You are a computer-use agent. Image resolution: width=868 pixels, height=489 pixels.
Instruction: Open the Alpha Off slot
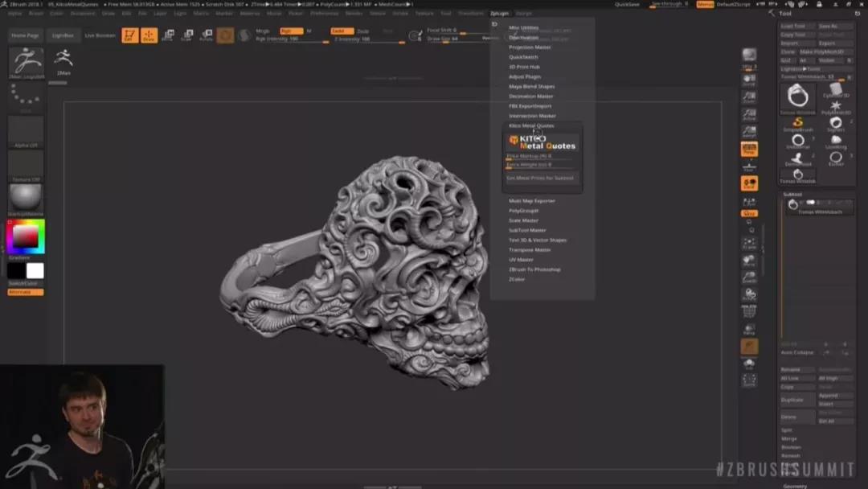26,132
